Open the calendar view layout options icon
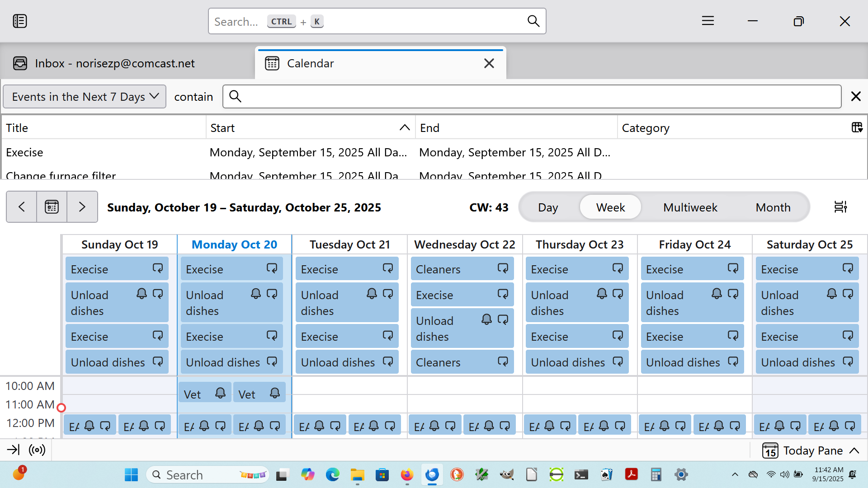The width and height of the screenshot is (868, 488). click(x=840, y=207)
